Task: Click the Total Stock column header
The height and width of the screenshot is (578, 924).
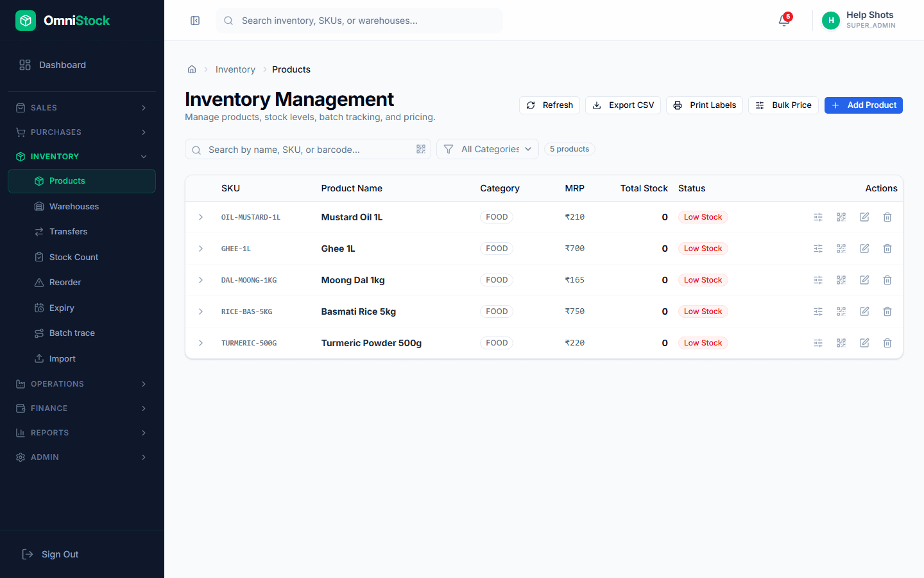Action: (x=644, y=188)
